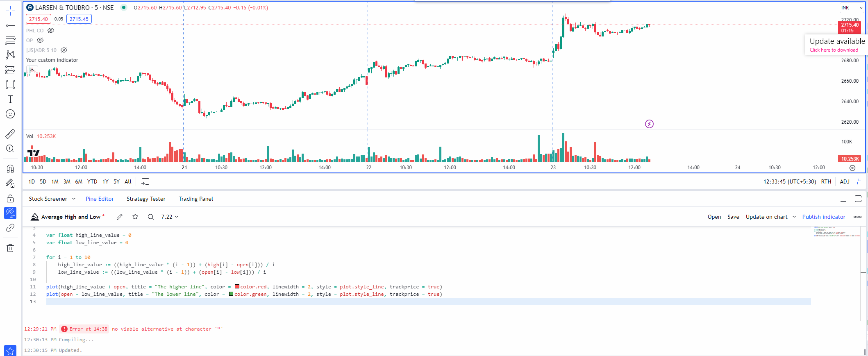
Task: Lock all drawing tools
Action: 10,198
